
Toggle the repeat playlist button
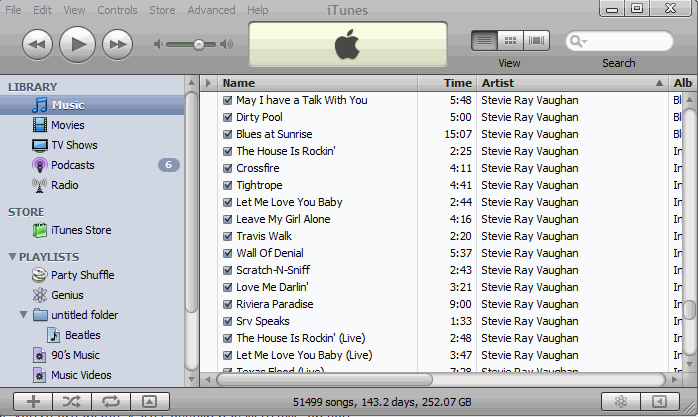click(110, 401)
